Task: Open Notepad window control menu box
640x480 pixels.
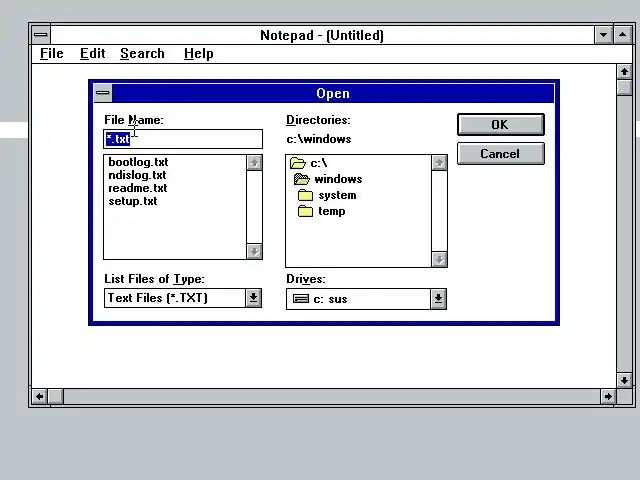Action: click(40, 35)
